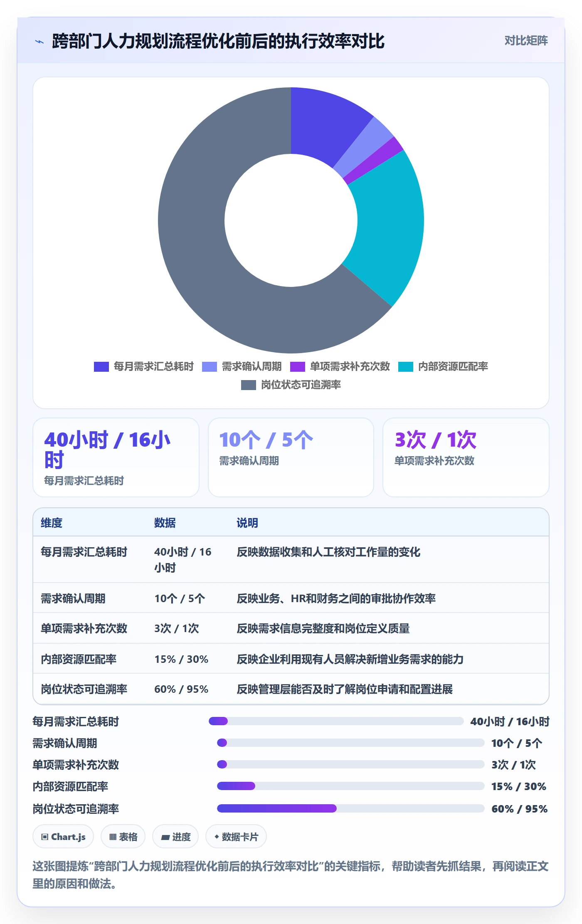Click table cell 15% / 30%
The width and height of the screenshot is (582, 924).
point(181,659)
